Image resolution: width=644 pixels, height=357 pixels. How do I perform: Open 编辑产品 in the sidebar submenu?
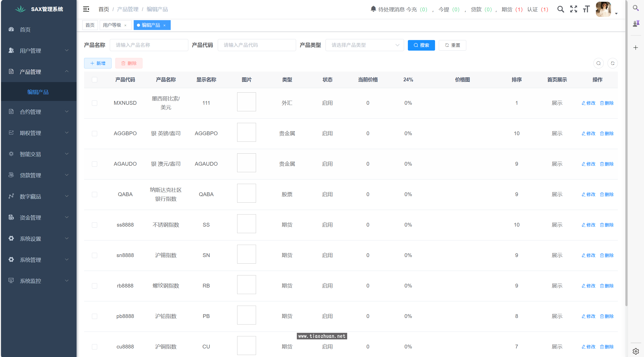click(x=38, y=92)
